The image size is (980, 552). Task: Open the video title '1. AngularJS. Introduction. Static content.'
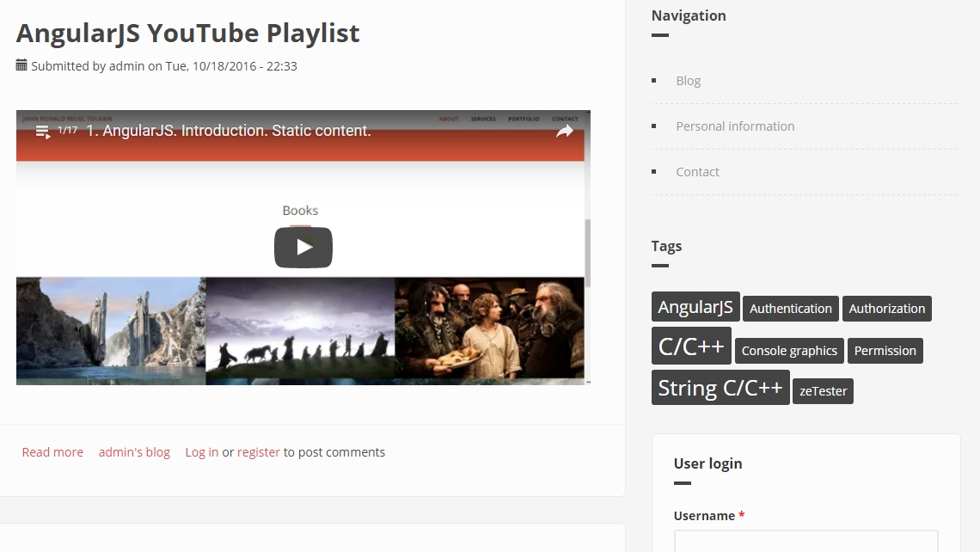pyautogui.click(x=229, y=131)
